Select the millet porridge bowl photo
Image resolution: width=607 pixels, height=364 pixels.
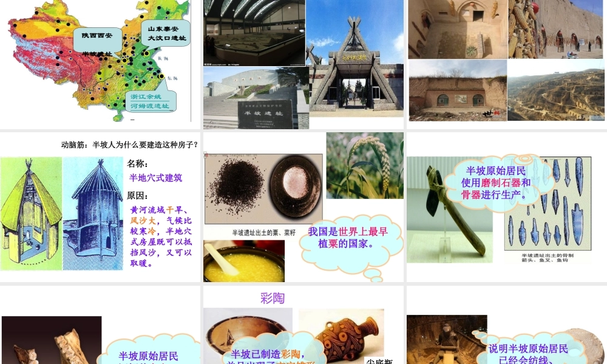[244, 261]
